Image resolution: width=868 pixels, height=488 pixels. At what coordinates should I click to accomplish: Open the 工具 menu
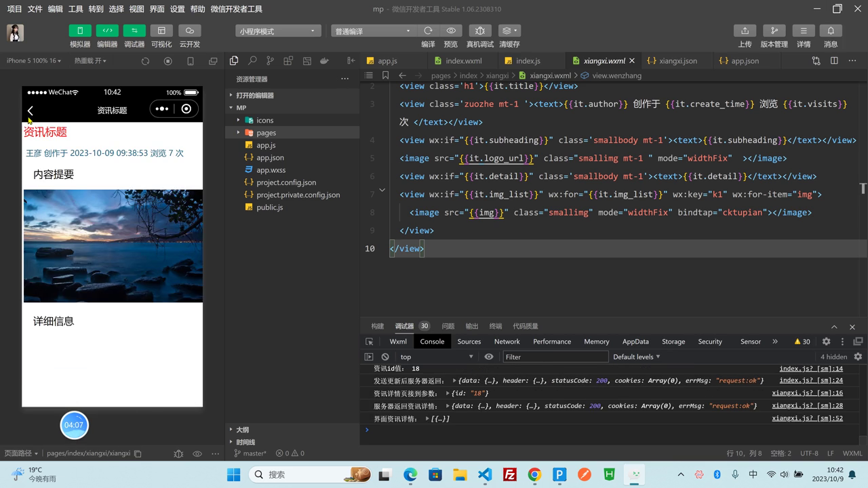click(75, 9)
